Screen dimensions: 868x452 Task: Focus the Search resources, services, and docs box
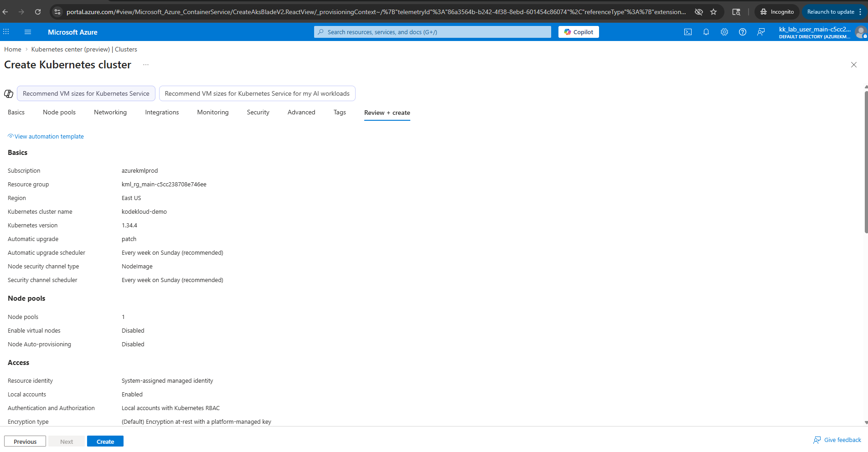pos(432,32)
